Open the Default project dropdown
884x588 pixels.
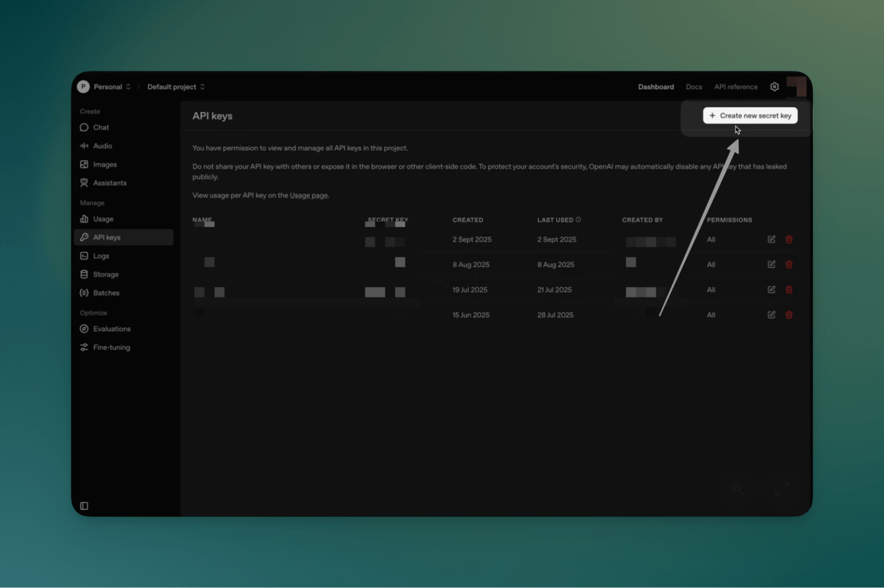click(176, 87)
